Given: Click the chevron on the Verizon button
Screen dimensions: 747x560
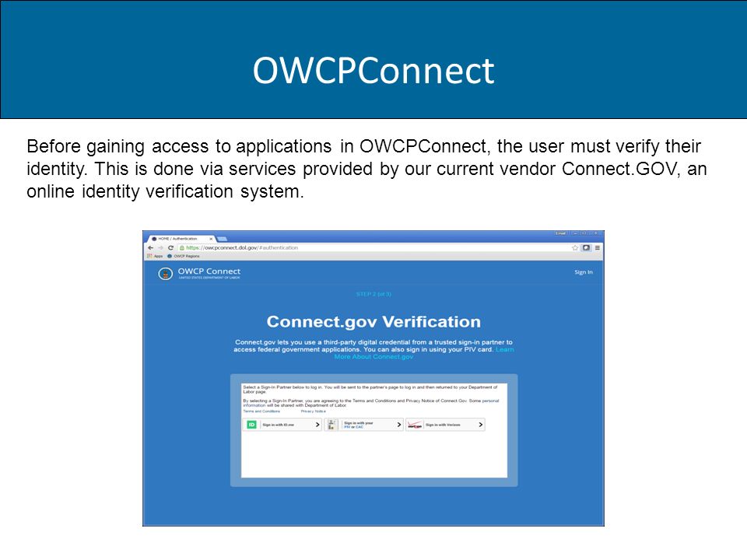Looking at the screenshot, I should coord(481,425).
